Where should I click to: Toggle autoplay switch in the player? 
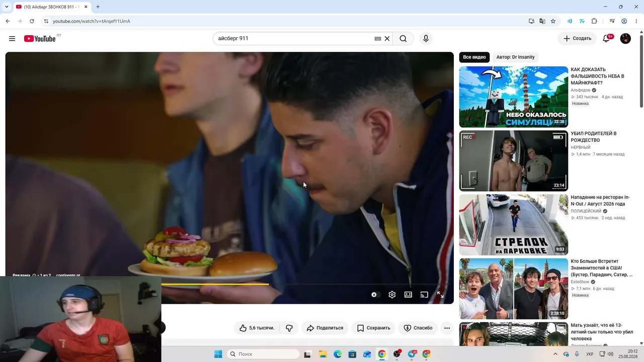(375, 295)
